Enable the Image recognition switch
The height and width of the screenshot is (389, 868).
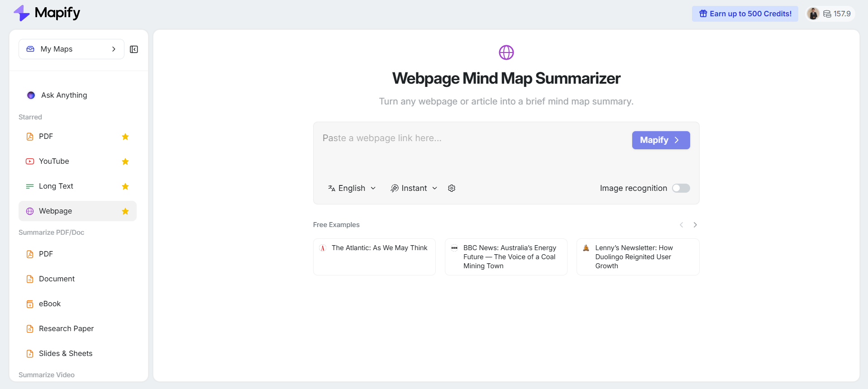click(x=681, y=188)
